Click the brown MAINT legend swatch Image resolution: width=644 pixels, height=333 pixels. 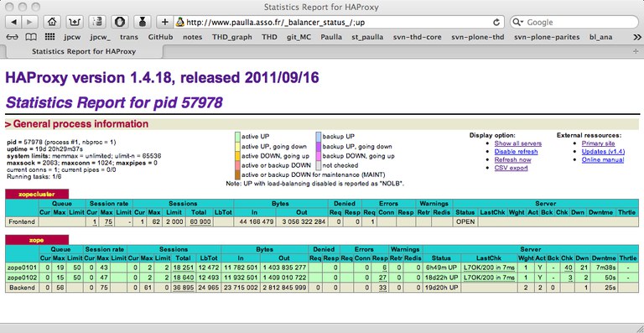click(x=237, y=175)
